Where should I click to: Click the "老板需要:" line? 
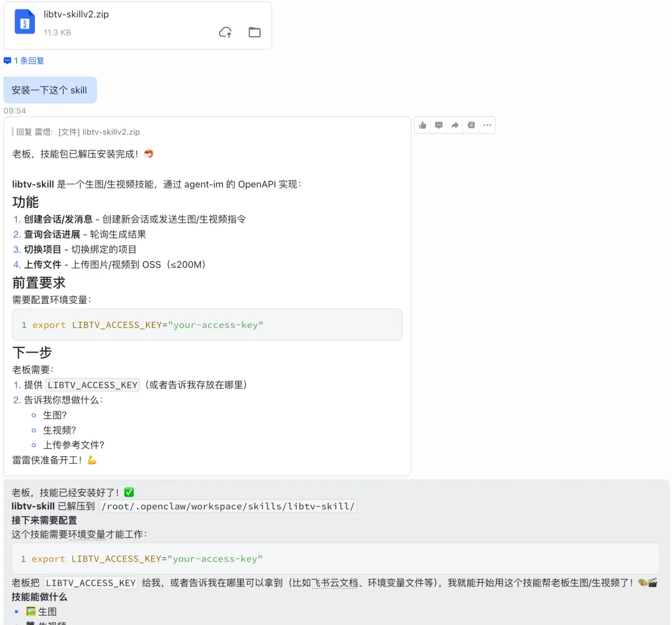[x=33, y=370]
